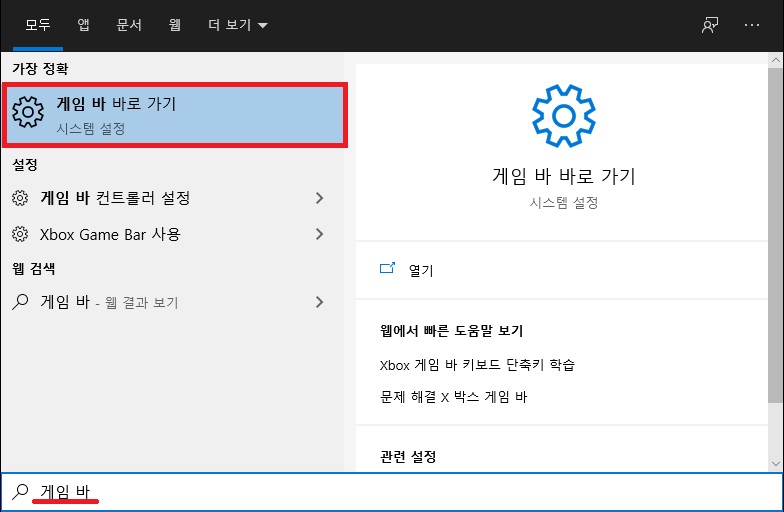The height and width of the screenshot is (512, 784).
Task: Expand 게임 바 컨트롤러 설정 chevron arrow
Action: click(x=320, y=198)
